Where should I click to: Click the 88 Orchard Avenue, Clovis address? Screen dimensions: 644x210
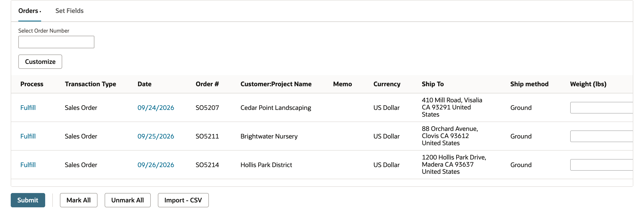tap(450, 136)
